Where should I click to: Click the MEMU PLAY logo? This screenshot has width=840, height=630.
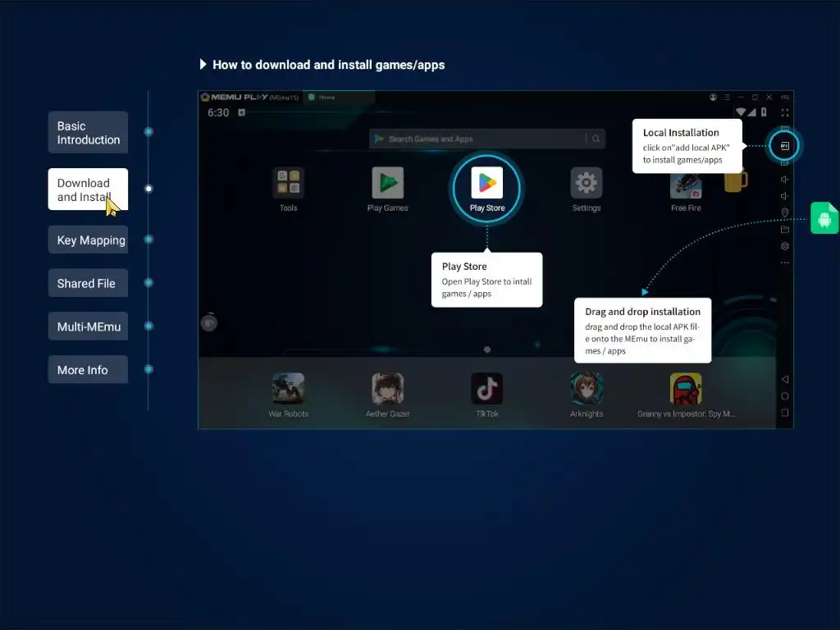[x=234, y=97]
